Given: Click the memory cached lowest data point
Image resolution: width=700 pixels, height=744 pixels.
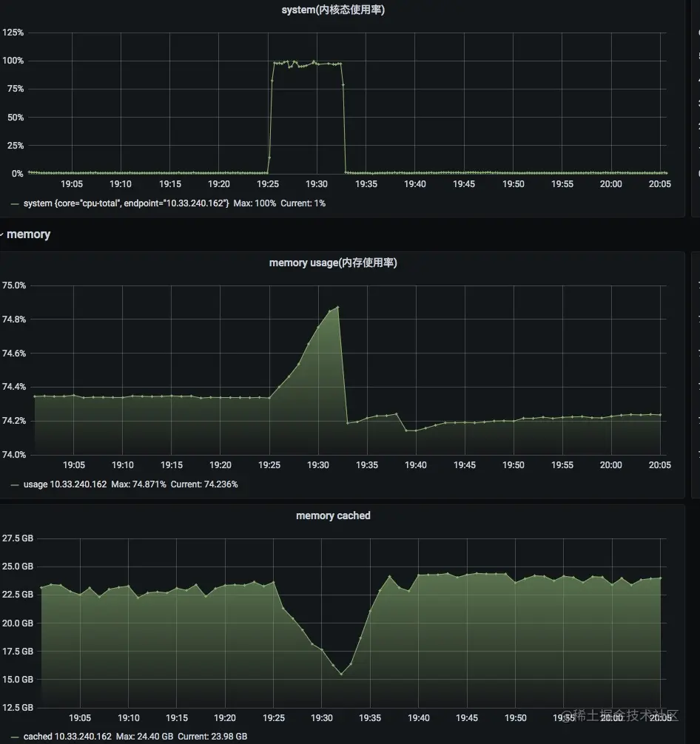Looking at the screenshot, I should tap(341, 674).
